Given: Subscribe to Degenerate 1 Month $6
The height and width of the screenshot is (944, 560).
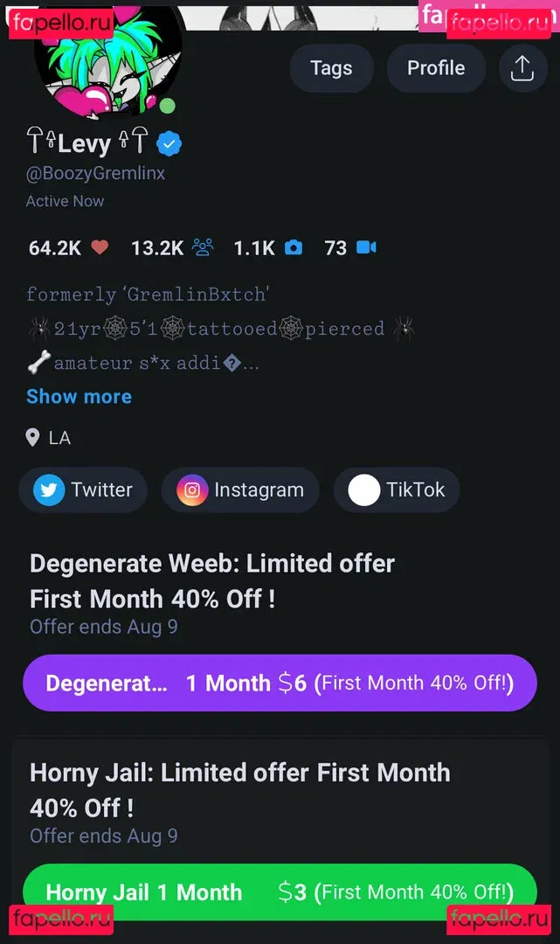Looking at the screenshot, I should (280, 683).
